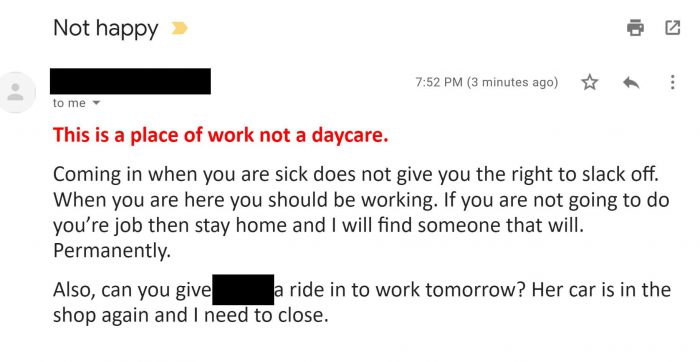The height and width of the screenshot is (362, 700).
Task: Click the sentence starting "Coming in when"
Action: (x=356, y=174)
